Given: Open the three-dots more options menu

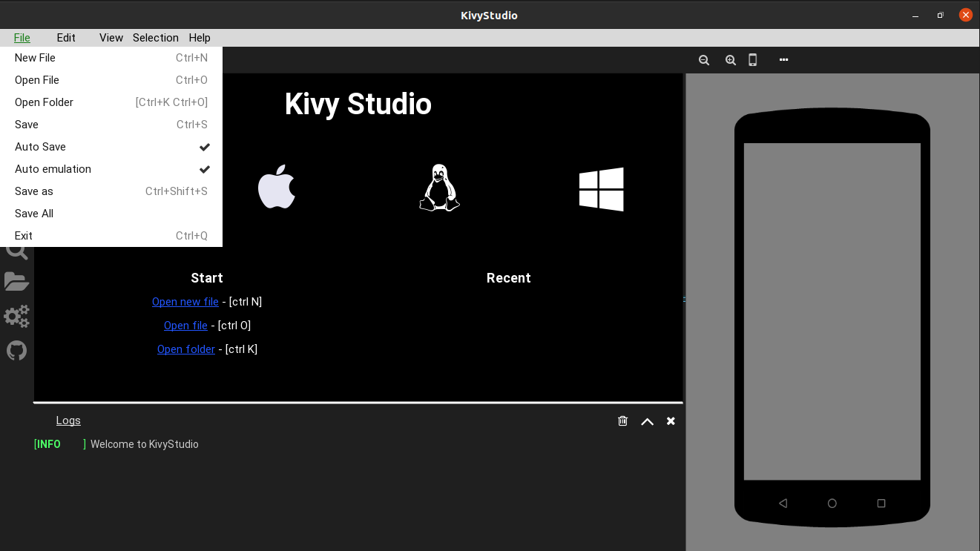Looking at the screenshot, I should [x=783, y=59].
